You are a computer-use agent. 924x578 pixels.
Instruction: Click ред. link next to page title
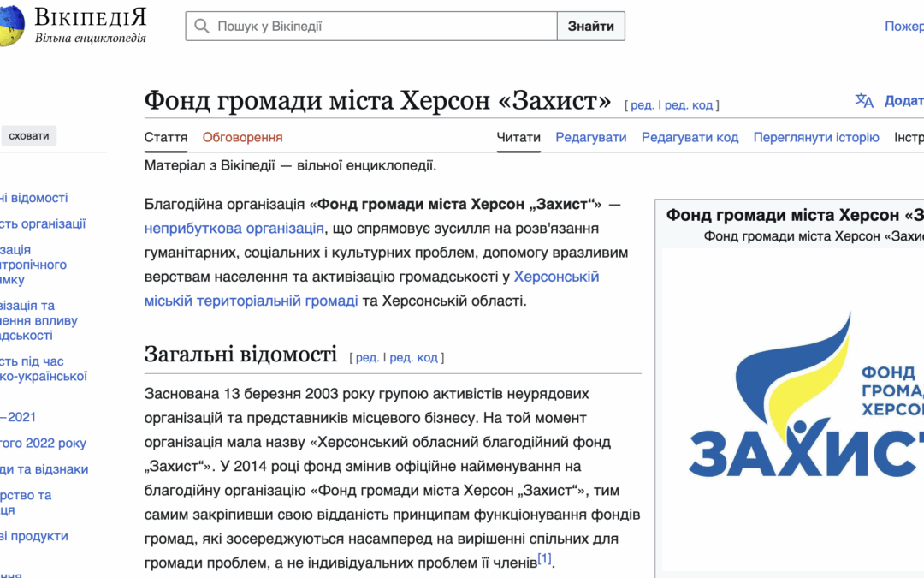pyautogui.click(x=643, y=105)
